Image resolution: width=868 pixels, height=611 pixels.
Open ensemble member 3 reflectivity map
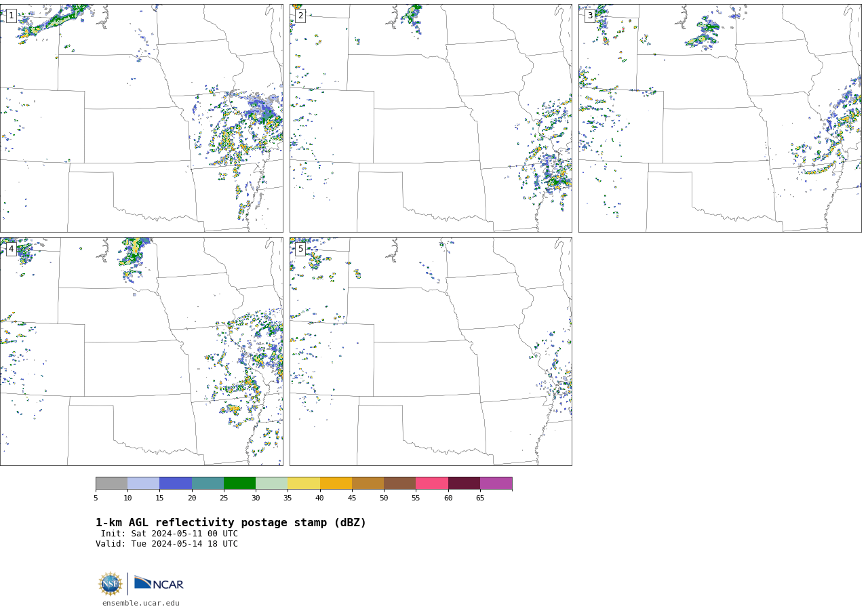[x=720, y=118]
